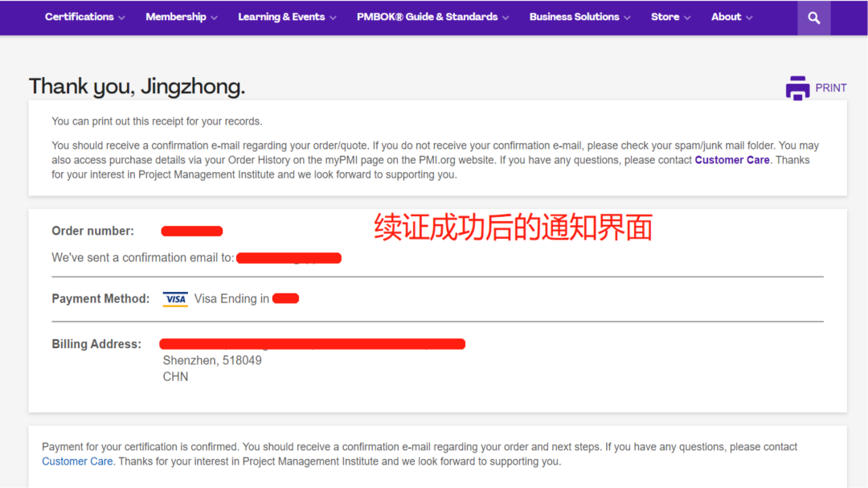Expand the Membership dropdown chevron
Screen dimensions: 868x488
(214, 18)
